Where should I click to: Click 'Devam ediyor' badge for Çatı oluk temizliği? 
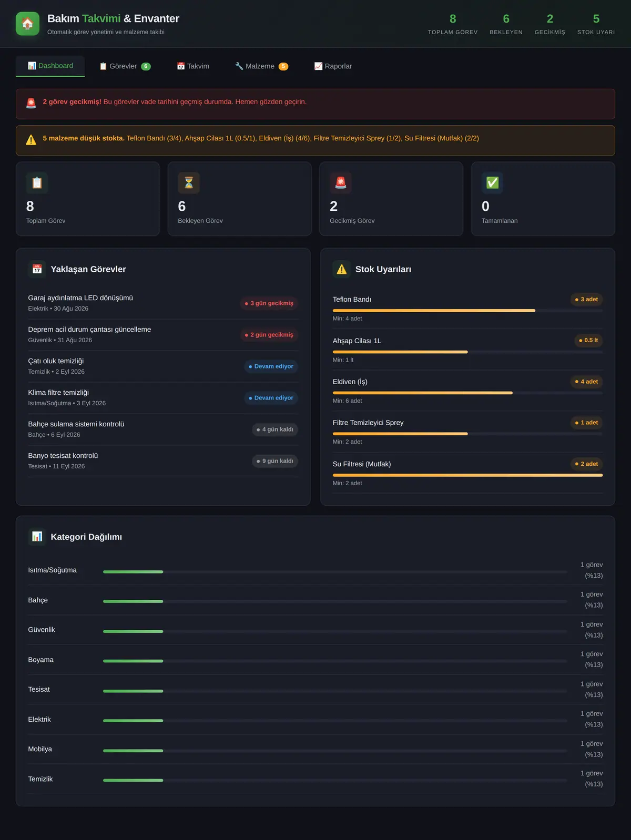tap(271, 366)
